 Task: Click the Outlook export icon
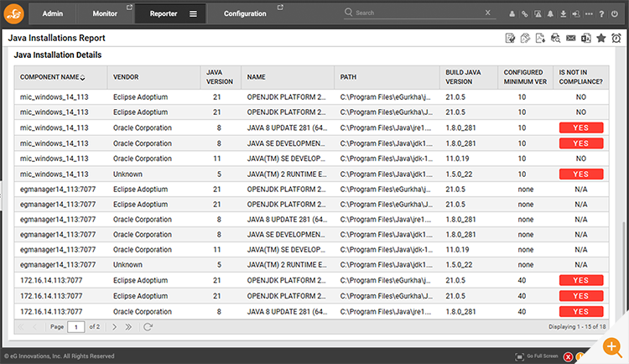[x=586, y=38]
